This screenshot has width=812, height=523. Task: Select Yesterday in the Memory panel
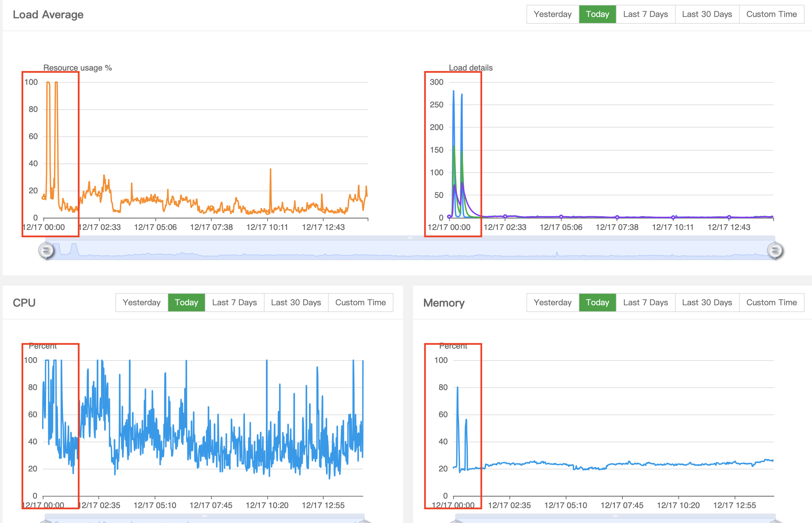pyautogui.click(x=553, y=303)
